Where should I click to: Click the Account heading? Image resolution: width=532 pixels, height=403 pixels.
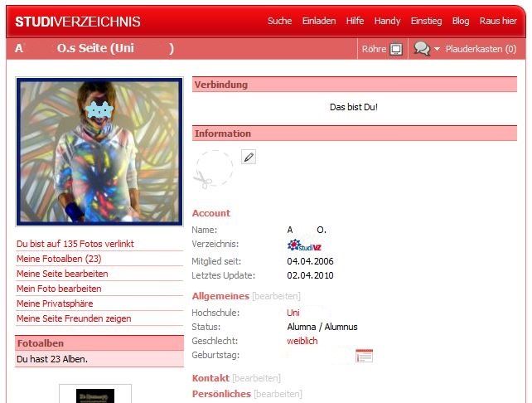pyautogui.click(x=211, y=213)
